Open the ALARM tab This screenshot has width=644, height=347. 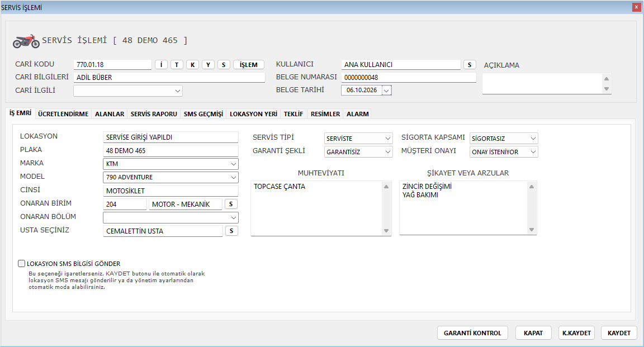(358, 114)
